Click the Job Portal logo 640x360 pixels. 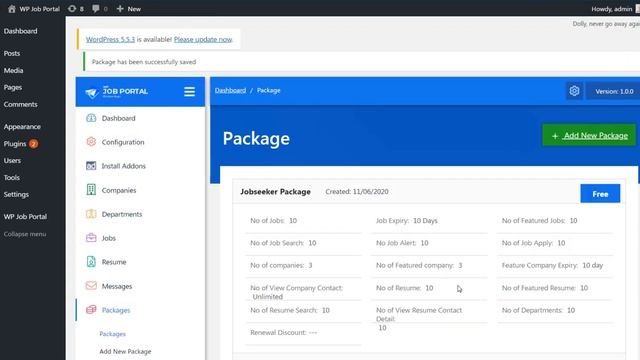[x=117, y=92]
